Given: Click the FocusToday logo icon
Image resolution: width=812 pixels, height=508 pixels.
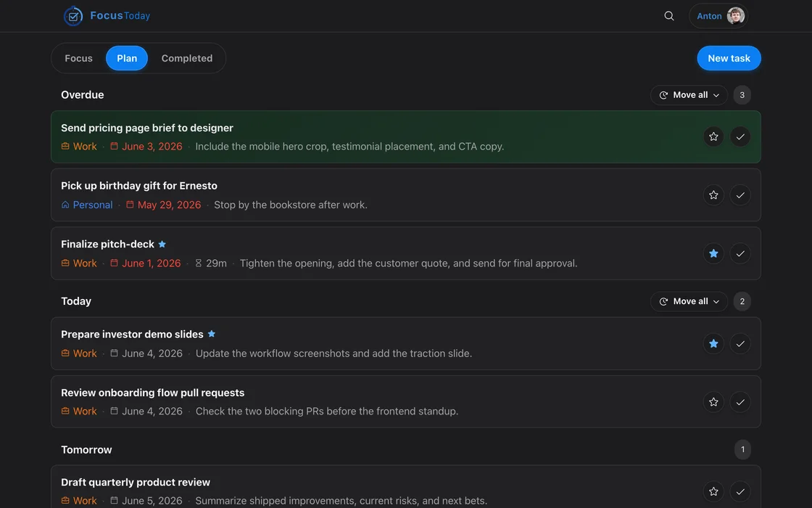Looking at the screenshot, I should tap(73, 16).
